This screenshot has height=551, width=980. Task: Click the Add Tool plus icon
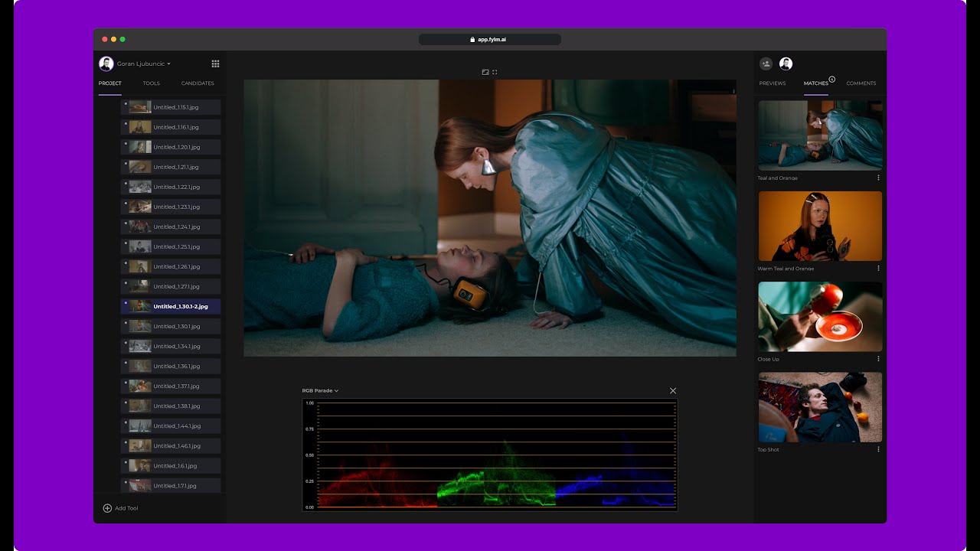[107, 508]
